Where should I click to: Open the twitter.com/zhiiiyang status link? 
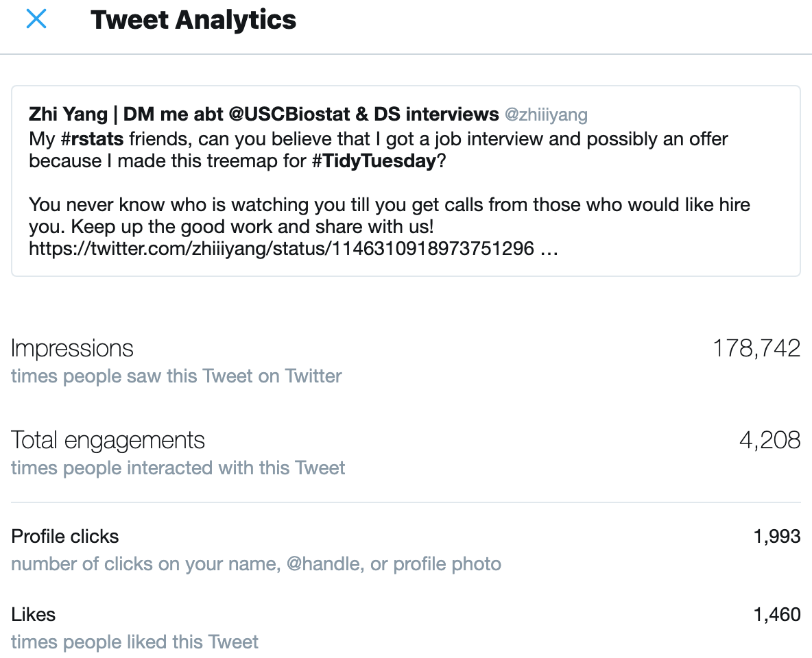(x=294, y=249)
